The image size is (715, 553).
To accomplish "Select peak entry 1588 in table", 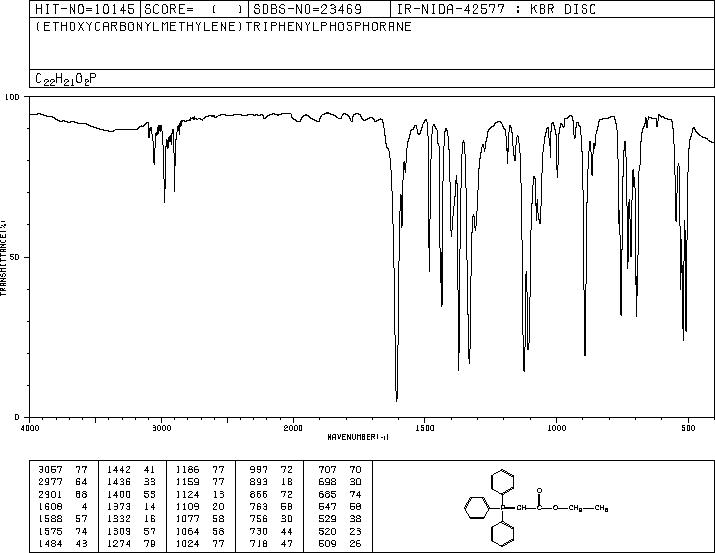I will click(63, 519).
